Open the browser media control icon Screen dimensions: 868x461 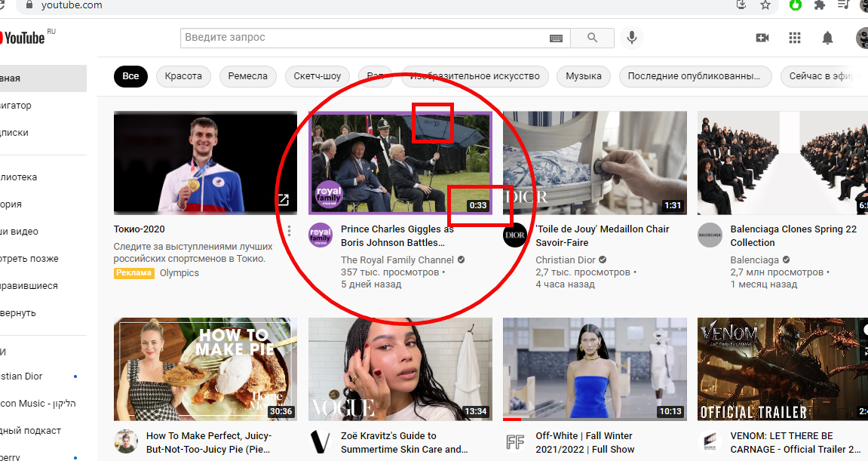click(x=844, y=5)
